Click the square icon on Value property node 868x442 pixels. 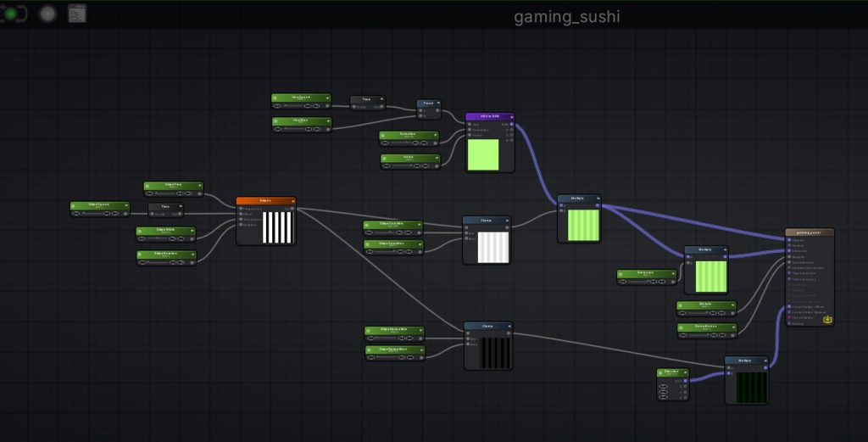tap(384, 159)
